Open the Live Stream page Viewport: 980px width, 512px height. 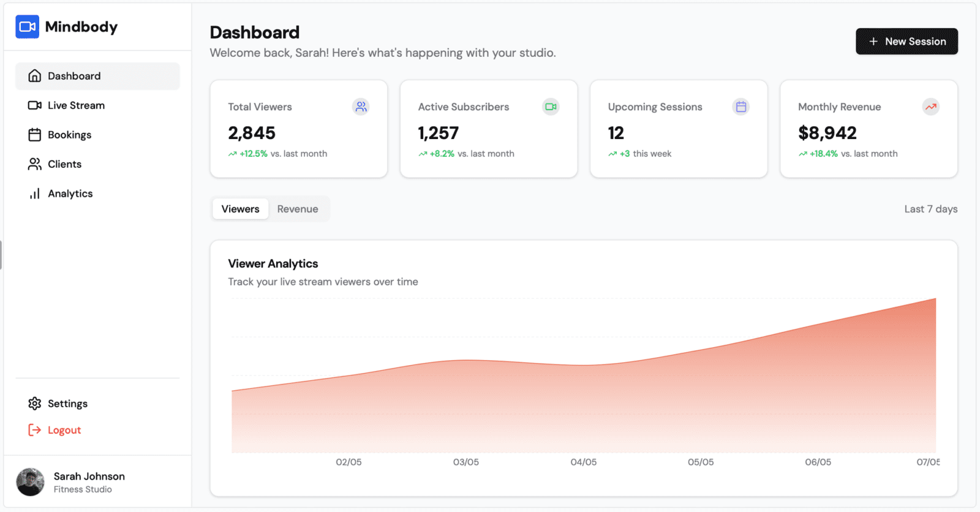click(76, 105)
